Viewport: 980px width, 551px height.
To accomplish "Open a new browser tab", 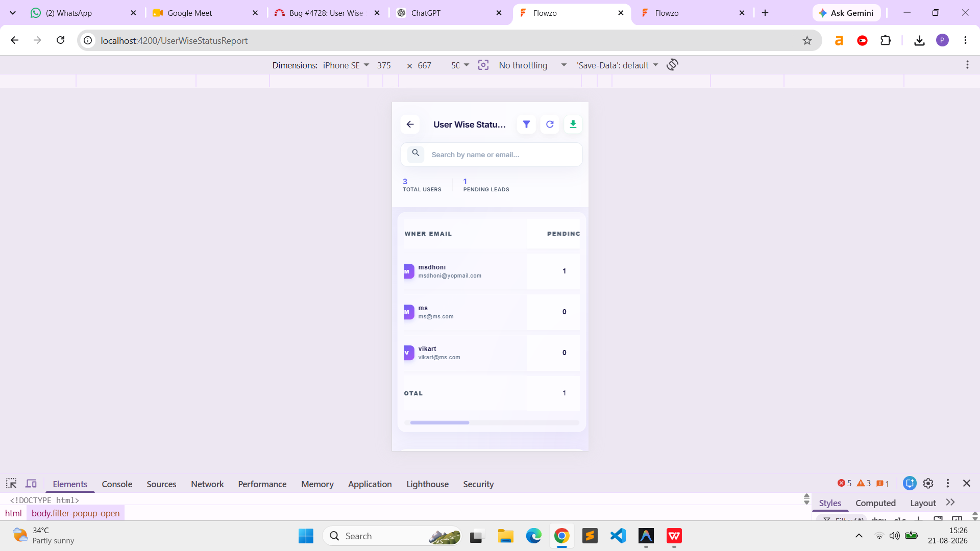I will tap(765, 13).
